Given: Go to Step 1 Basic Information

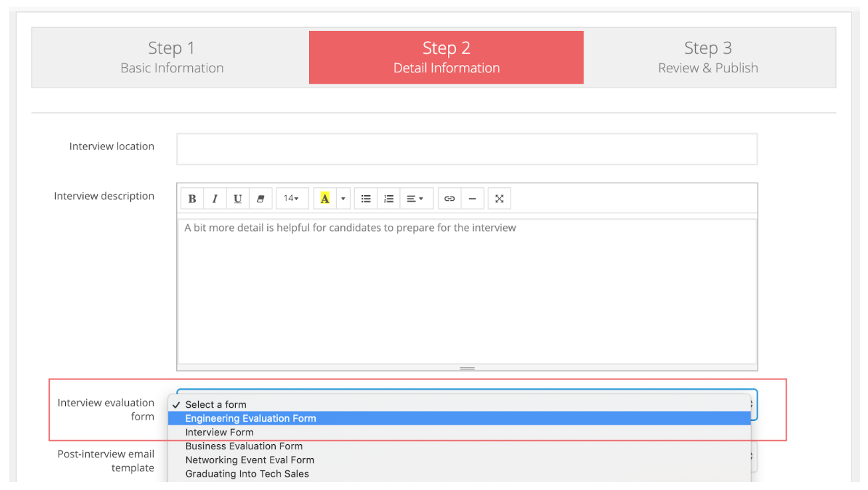Looking at the screenshot, I should (171, 57).
